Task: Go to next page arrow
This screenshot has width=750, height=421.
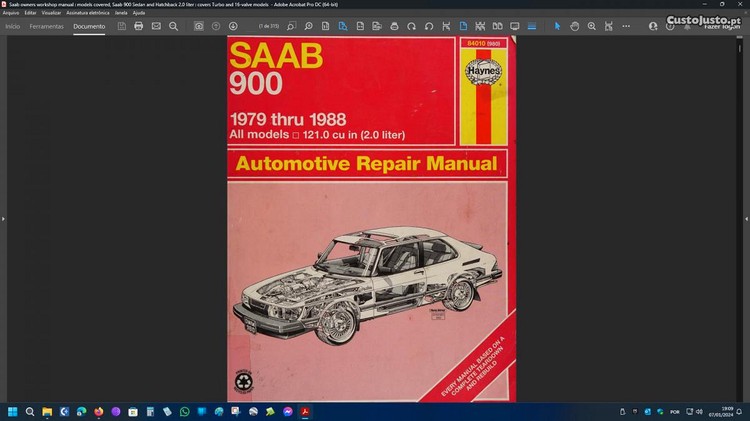Action: (x=233, y=26)
